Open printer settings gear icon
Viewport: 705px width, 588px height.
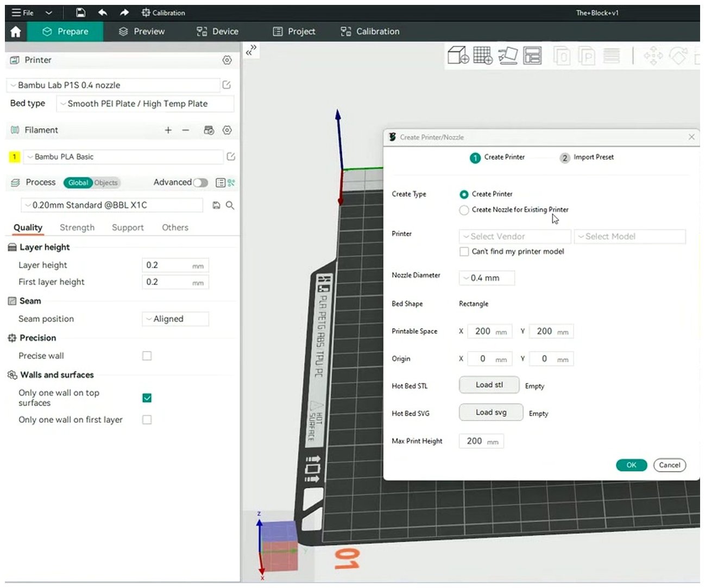[227, 60]
